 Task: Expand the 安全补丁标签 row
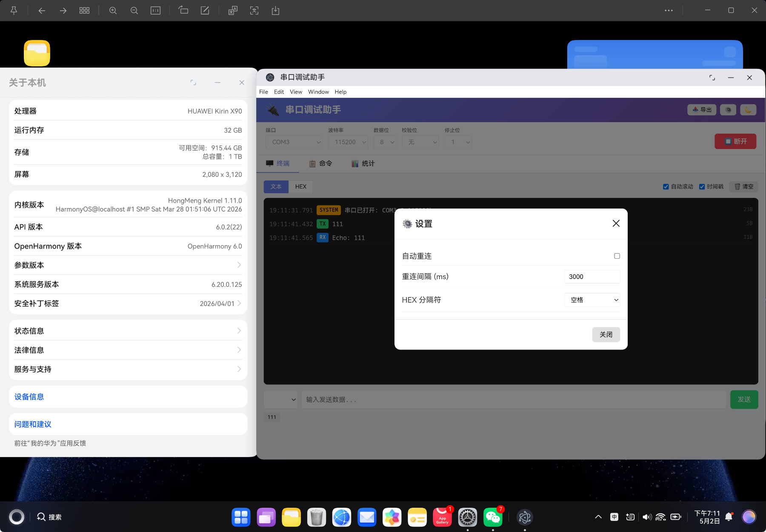(x=128, y=303)
